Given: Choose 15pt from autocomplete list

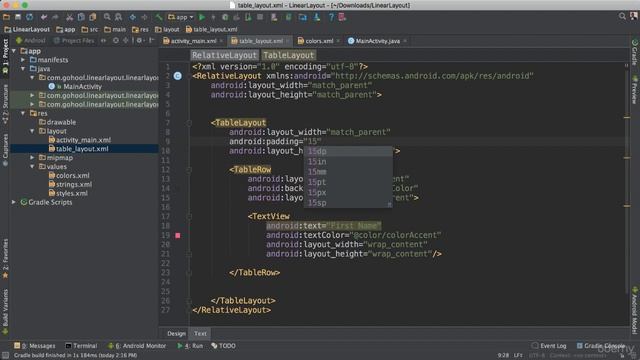Looking at the screenshot, I should point(348,182).
